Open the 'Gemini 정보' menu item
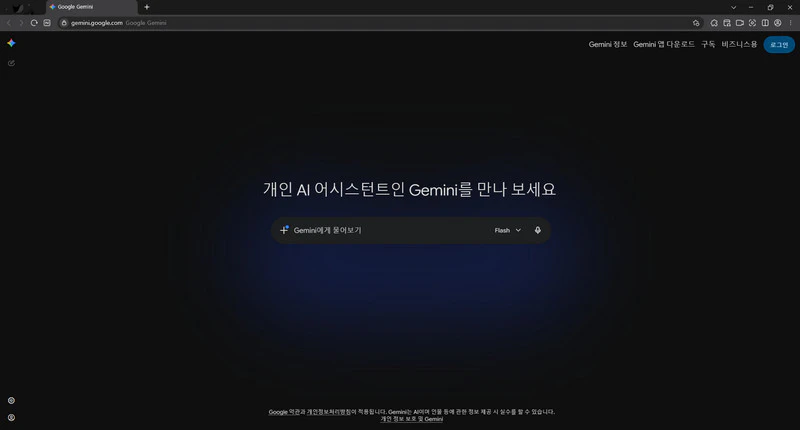The image size is (800, 430). [x=608, y=44]
